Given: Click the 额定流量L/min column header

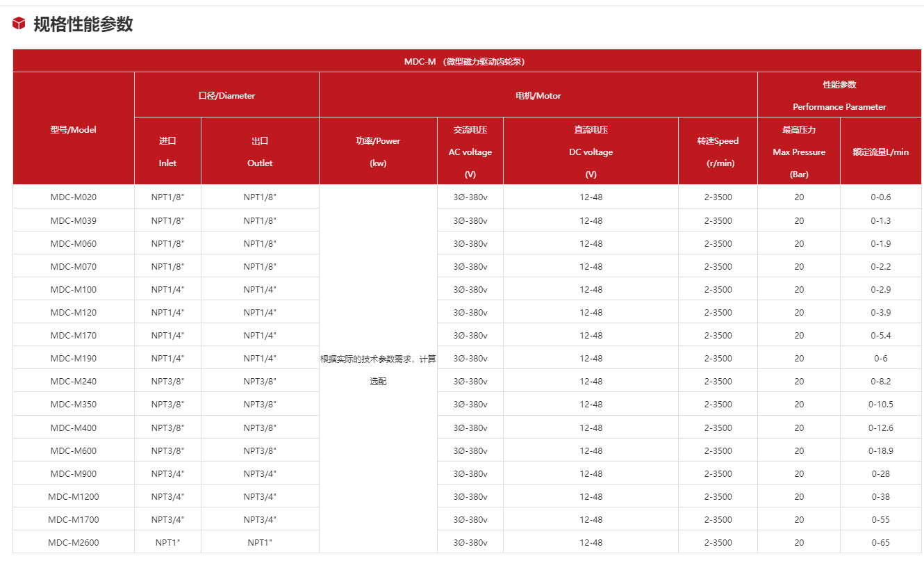Looking at the screenshot, I should (x=880, y=152).
